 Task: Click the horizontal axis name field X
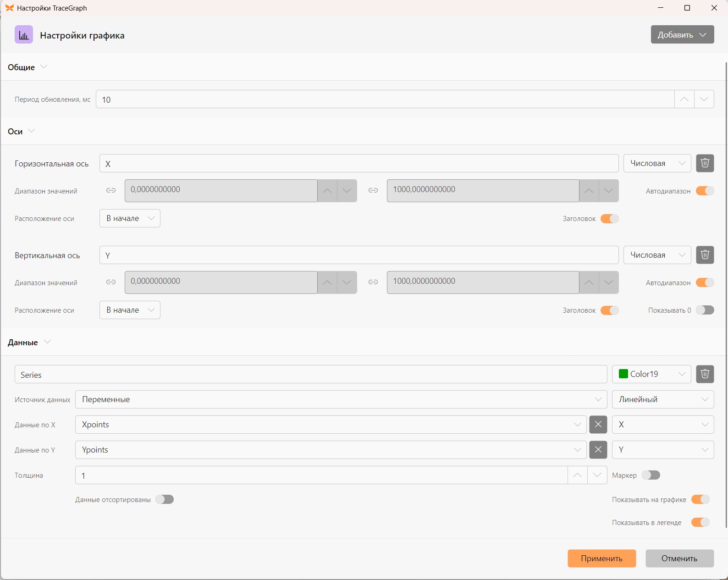[359, 163]
